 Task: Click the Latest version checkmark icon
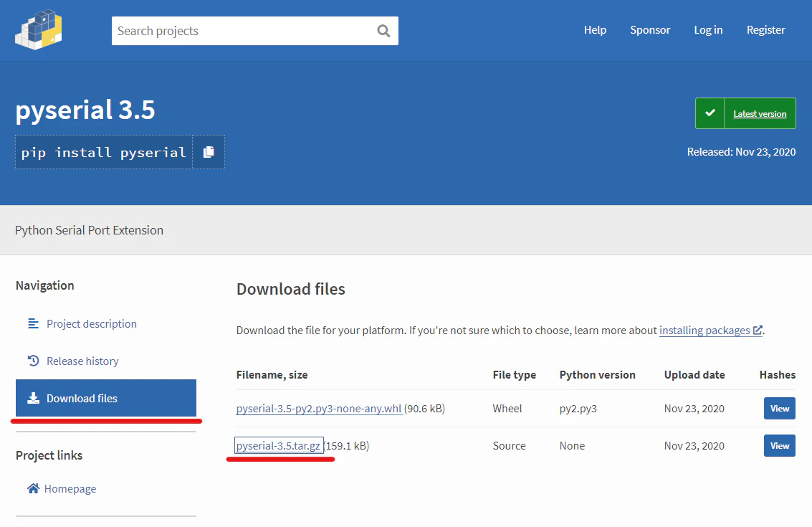point(710,113)
